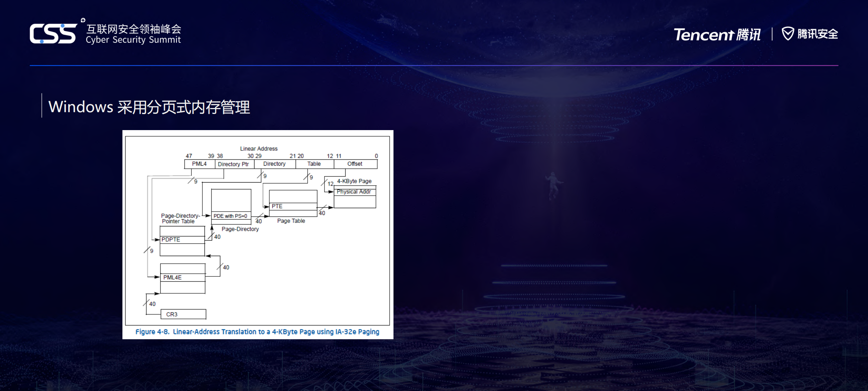
Task: Click the Cyber Security Summit text
Action: (133, 40)
